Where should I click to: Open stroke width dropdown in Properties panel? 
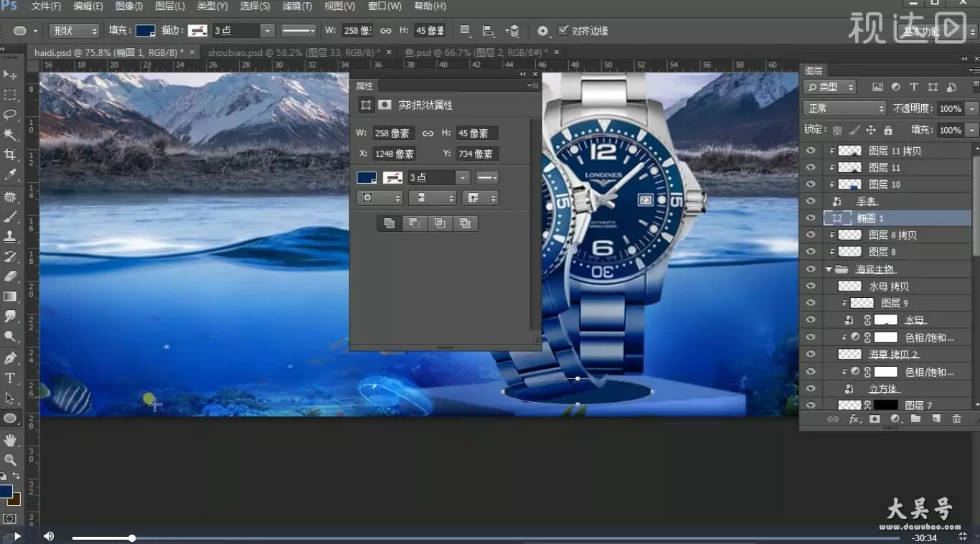click(x=463, y=177)
